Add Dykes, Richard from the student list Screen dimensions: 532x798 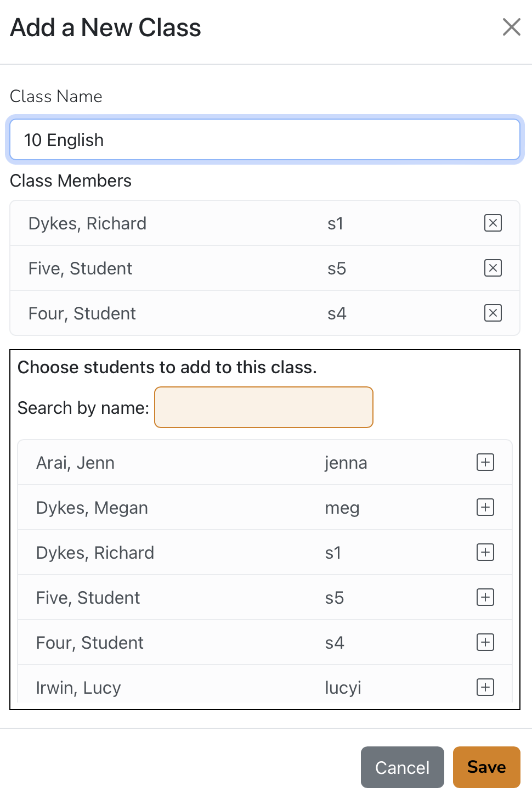pyautogui.click(x=485, y=553)
